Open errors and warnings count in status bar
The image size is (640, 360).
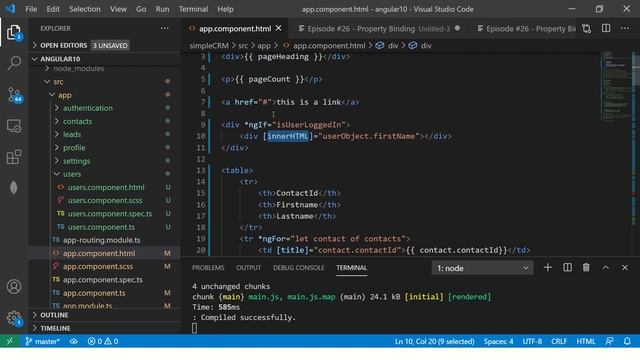[103, 341]
